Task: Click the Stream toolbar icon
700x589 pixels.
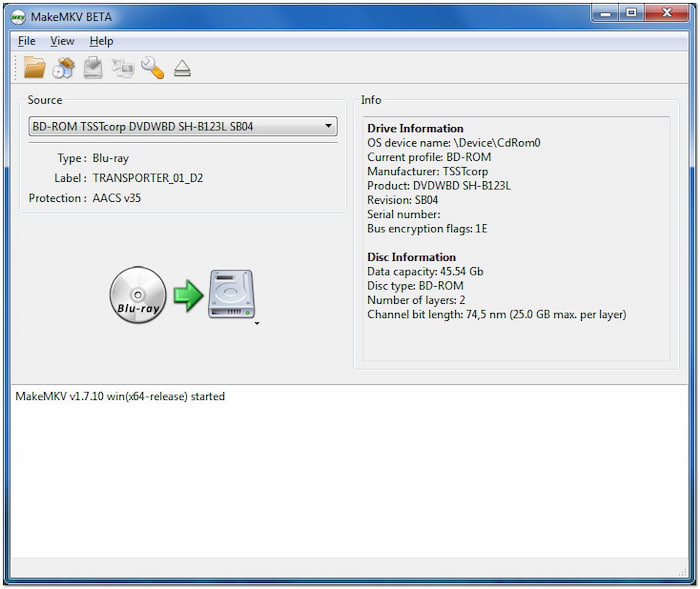Action: click(123, 68)
